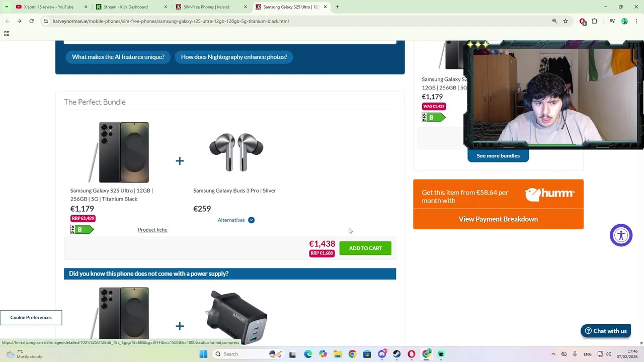This screenshot has height=362, width=644.
Task: Ask 'What makes the AI features unique?'
Action: pos(118,57)
